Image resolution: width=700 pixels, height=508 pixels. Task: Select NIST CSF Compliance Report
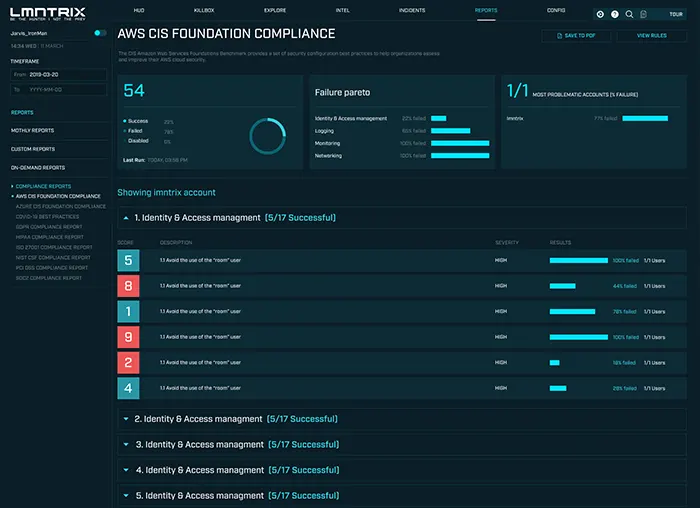53,258
